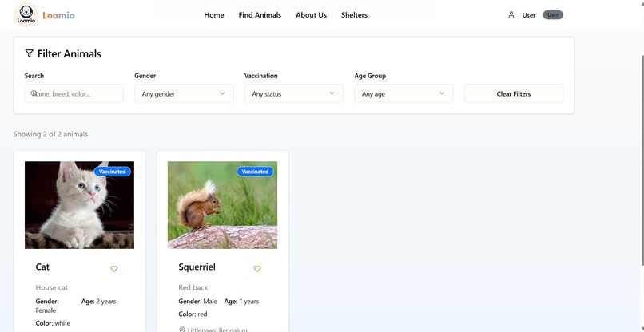Click the User account name

[x=529, y=15]
